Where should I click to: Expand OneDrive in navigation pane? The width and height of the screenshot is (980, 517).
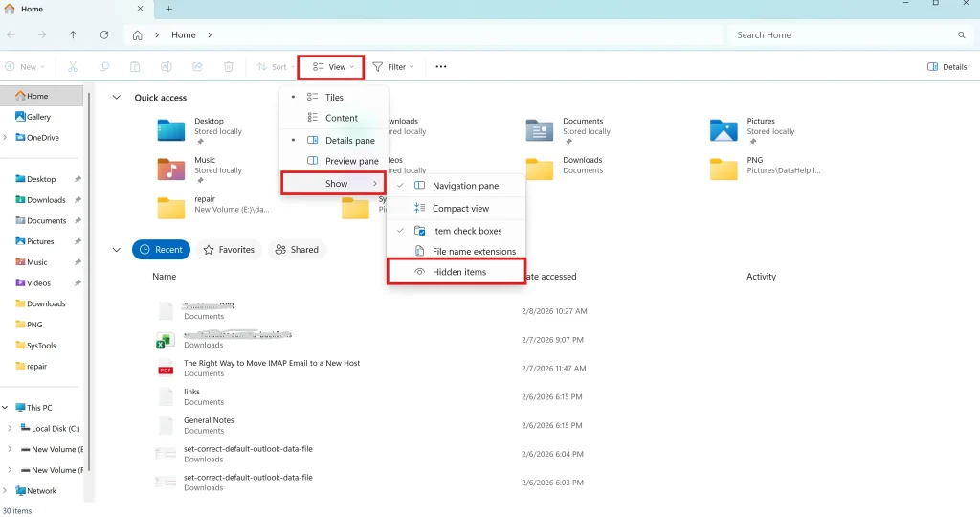(5, 138)
